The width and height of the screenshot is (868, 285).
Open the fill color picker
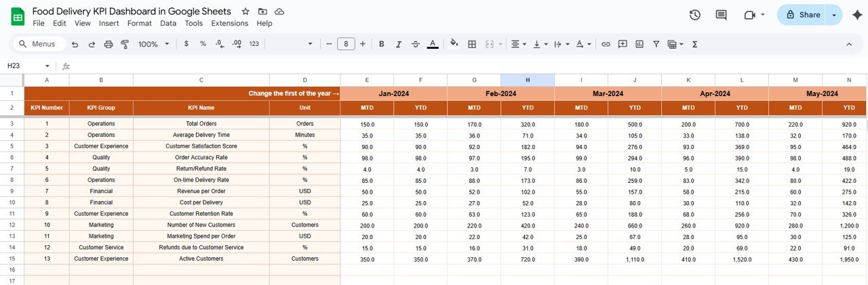(454, 44)
